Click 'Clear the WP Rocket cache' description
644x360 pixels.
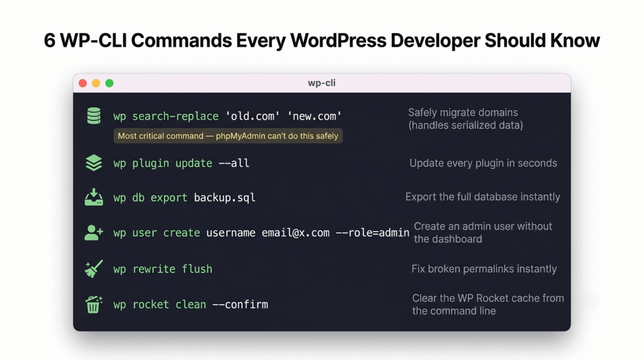tap(488, 304)
